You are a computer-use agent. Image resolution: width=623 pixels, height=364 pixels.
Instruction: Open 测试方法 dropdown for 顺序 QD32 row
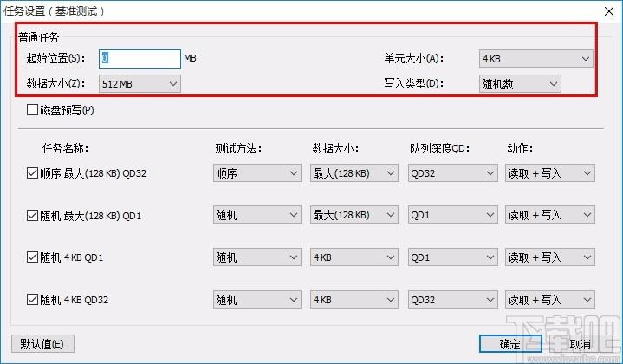(257, 173)
